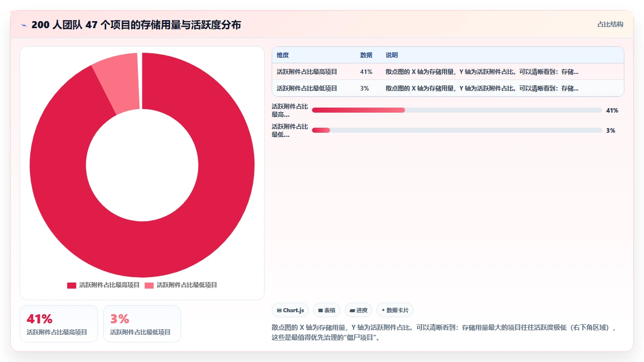Select the 活跃附件占比最低项目 table row cell

(x=307, y=88)
